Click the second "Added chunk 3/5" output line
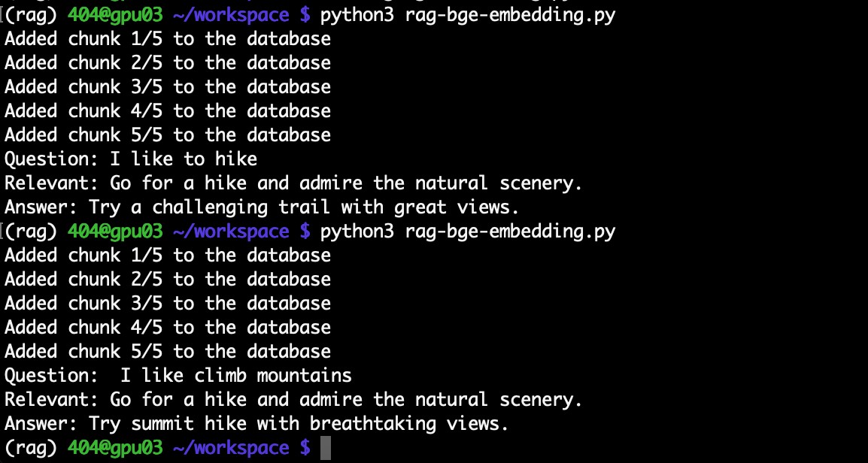 point(168,303)
